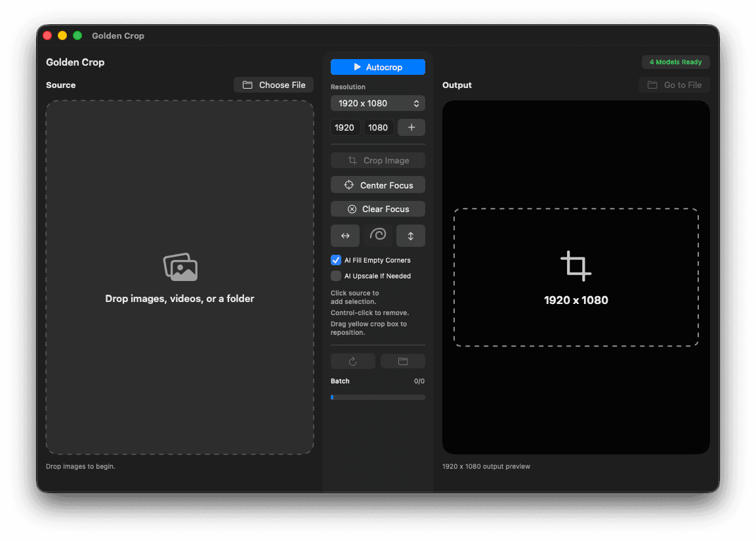The width and height of the screenshot is (756, 541).
Task: Edit the width field showing 1920
Action: 345,127
